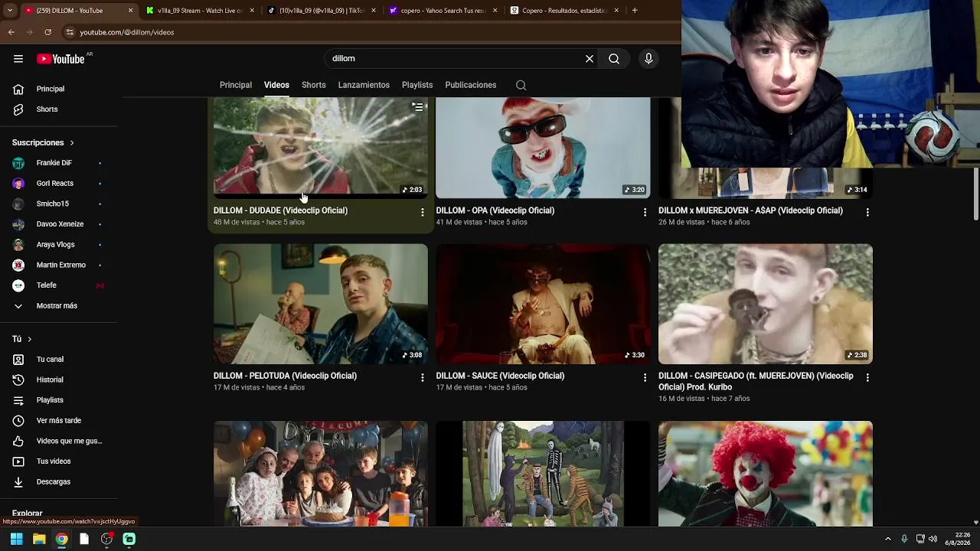Open options for A$AP video
This screenshot has width=980, height=551.
[x=867, y=212]
